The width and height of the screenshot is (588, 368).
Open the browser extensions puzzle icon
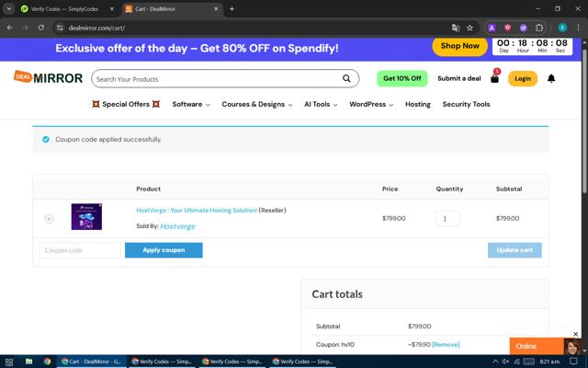539,28
